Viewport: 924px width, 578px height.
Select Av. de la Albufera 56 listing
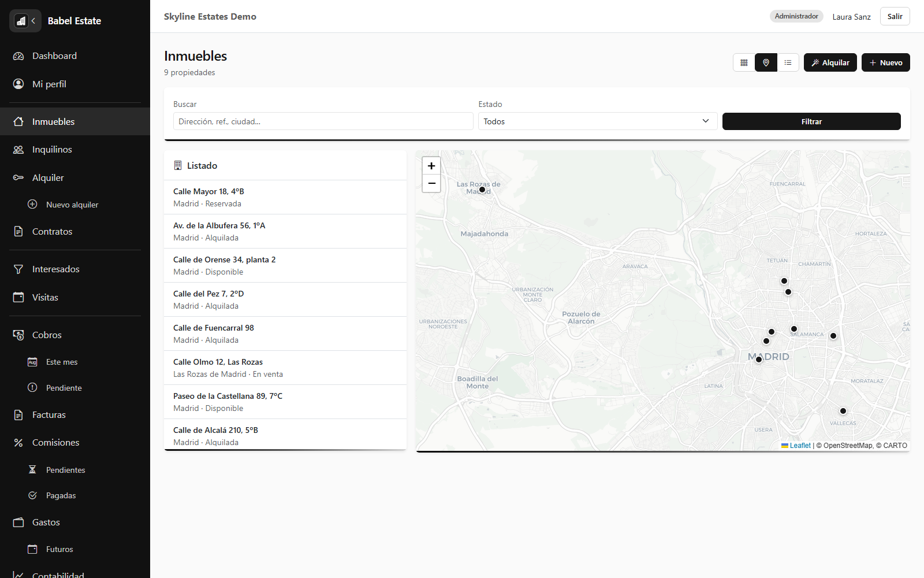click(285, 231)
